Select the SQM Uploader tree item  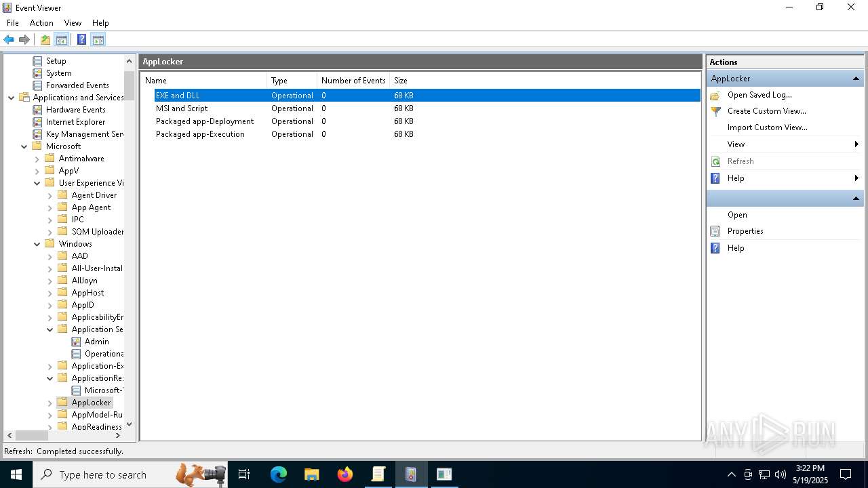(x=98, y=232)
